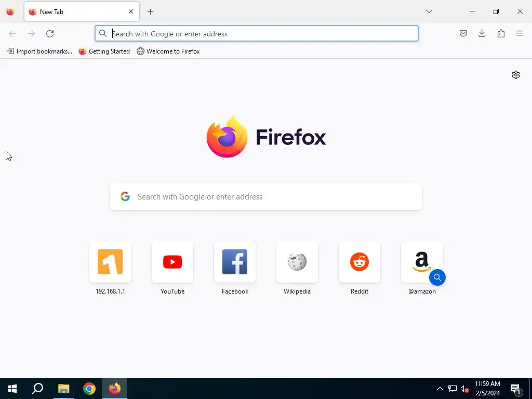532x399 pixels.
Task: Launch Google Chrome from taskbar
Action: [89, 389]
